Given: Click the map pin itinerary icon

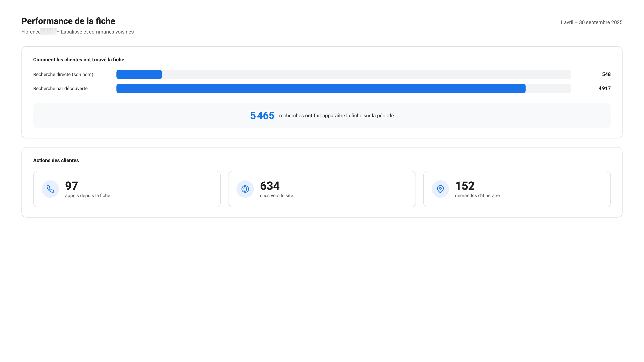Looking at the screenshot, I should coord(440,189).
